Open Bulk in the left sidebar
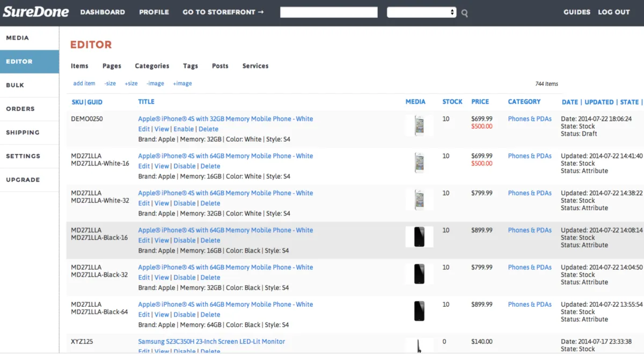The height and width of the screenshot is (354, 644). (x=15, y=85)
